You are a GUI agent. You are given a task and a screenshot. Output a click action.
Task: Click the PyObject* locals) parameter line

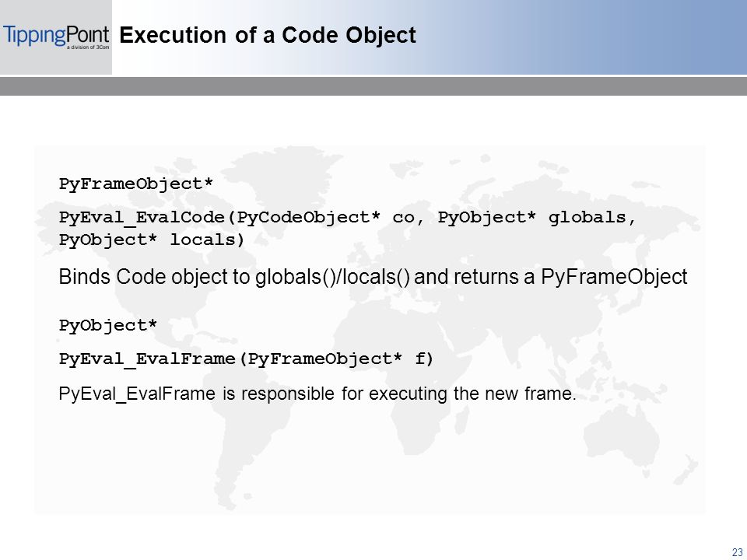point(152,240)
